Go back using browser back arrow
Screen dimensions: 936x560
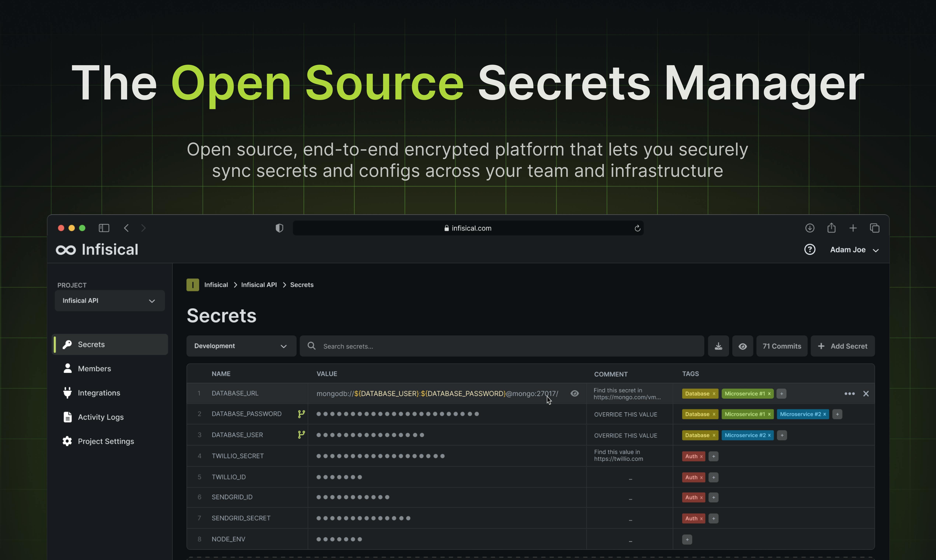pyautogui.click(x=126, y=228)
